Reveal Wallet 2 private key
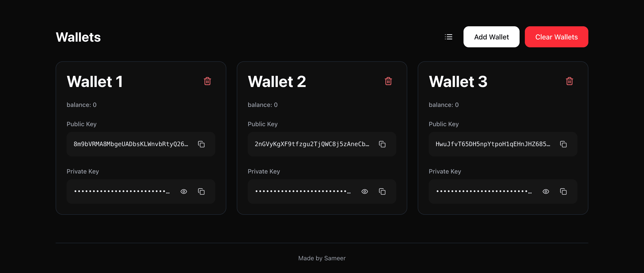The image size is (644, 273). click(x=365, y=191)
